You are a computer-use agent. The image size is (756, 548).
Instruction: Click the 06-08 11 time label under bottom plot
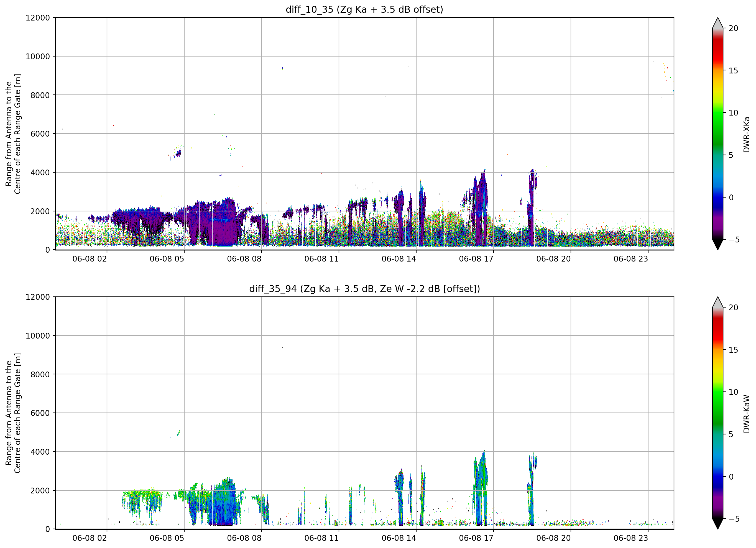click(x=322, y=538)
